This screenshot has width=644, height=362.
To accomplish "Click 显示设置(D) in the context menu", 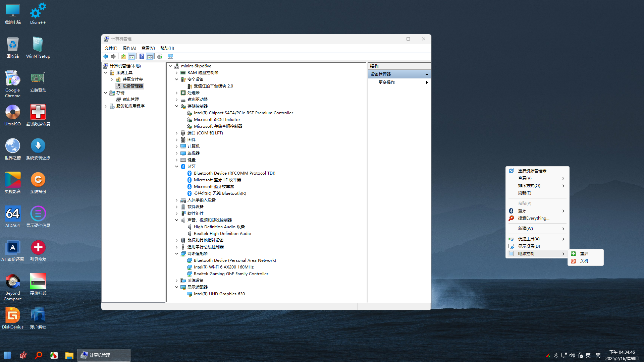I will [537, 246].
